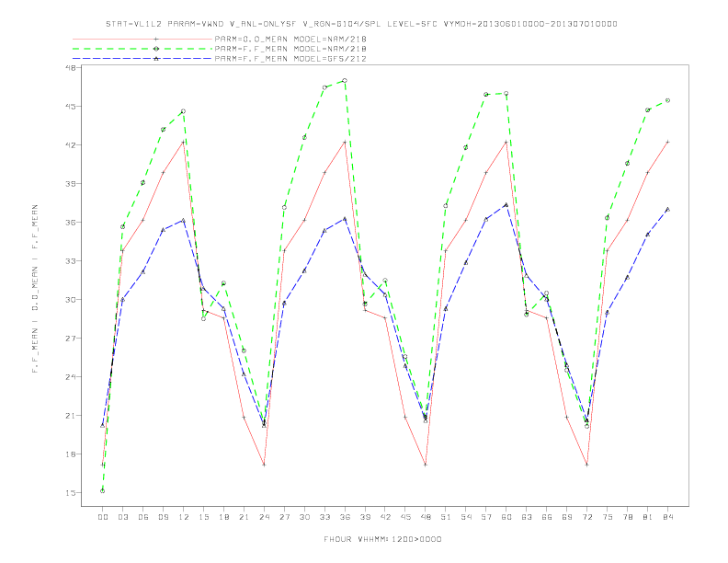
Task: Click the blue triangle marker in legend
Action: [x=156, y=59]
